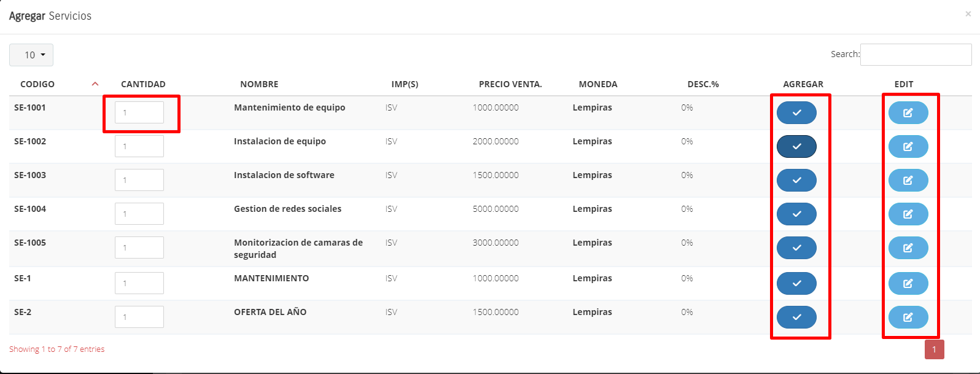Open the 10 entries-per-page dropdown
Screen dimensions: 980x374
coord(31,55)
